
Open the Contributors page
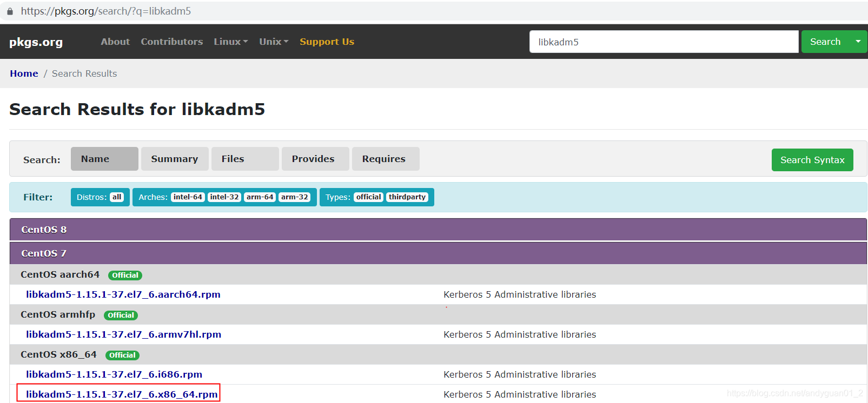[x=172, y=42]
